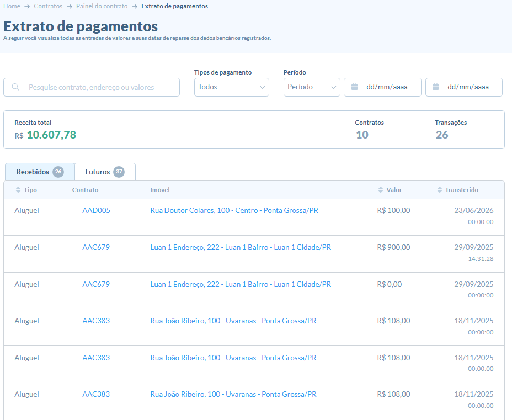The height and width of the screenshot is (420, 512).
Task: Select the Recebidos tab
Action: (x=40, y=172)
